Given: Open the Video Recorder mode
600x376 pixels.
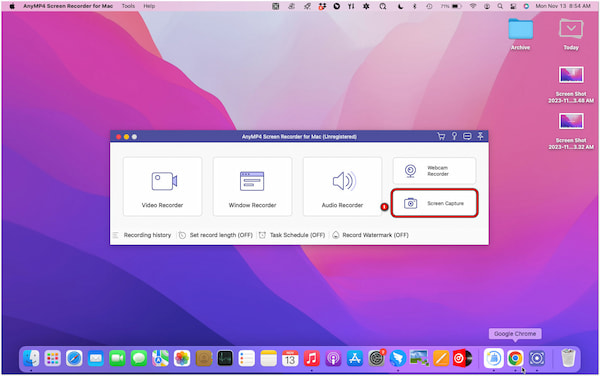Looking at the screenshot, I should (x=162, y=187).
